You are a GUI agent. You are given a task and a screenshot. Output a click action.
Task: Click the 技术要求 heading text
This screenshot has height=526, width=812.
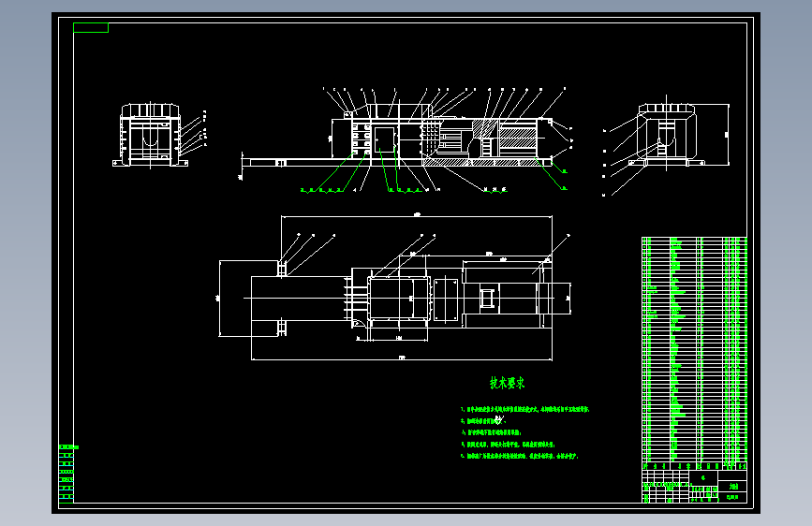[x=507, y=383]
